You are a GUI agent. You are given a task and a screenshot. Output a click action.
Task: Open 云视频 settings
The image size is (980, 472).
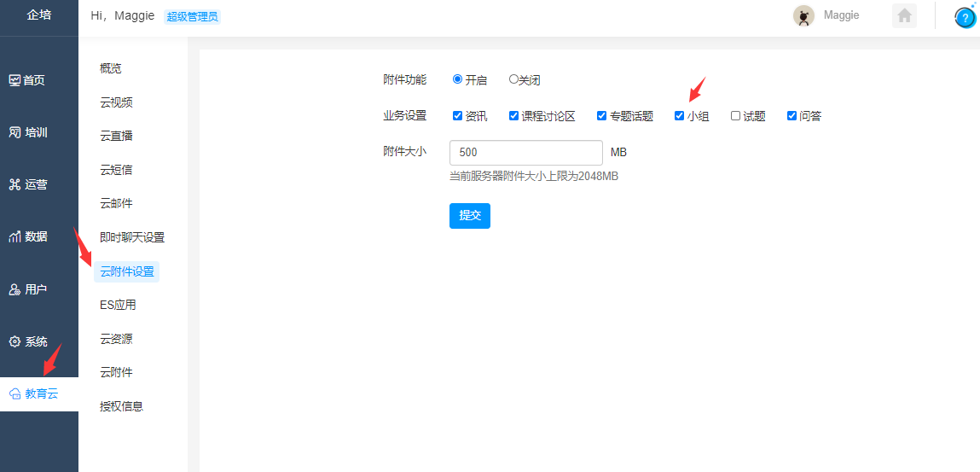coord(116,102)
